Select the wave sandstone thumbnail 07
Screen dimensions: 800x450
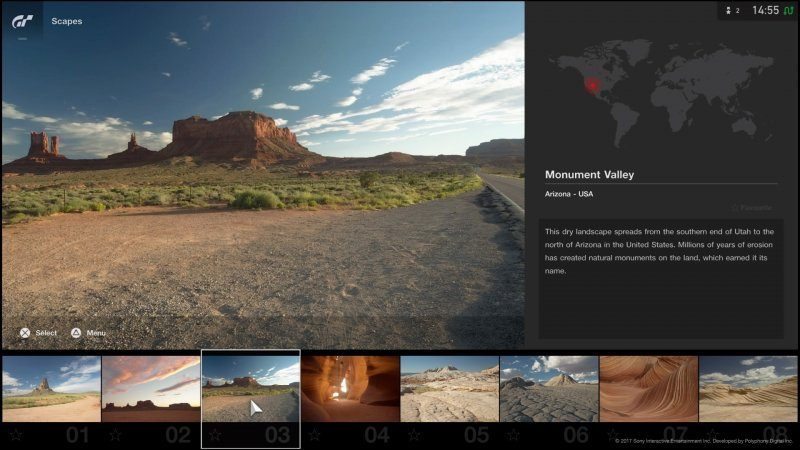(648, 389)
